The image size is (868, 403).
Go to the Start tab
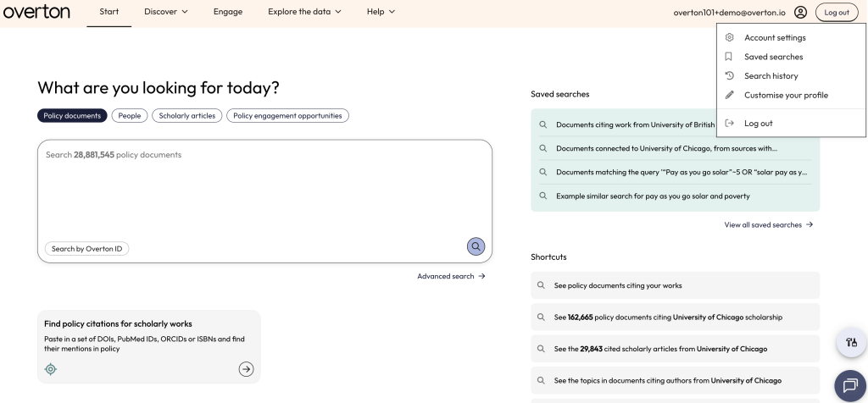coord(109,12)
